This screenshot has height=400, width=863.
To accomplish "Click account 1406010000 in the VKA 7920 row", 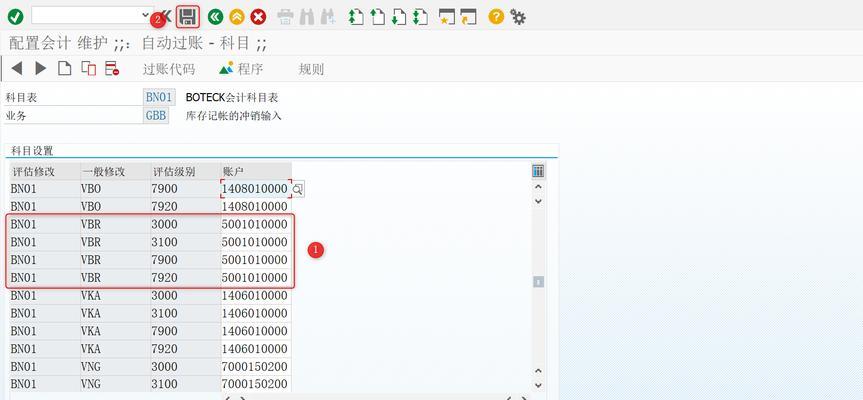I will (256, 349).
